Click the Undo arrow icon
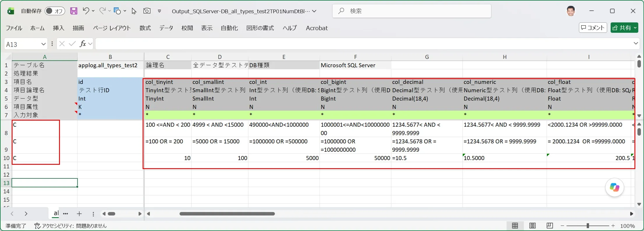Viewport: 644px width, 231px height. click(x=86, y=11)
